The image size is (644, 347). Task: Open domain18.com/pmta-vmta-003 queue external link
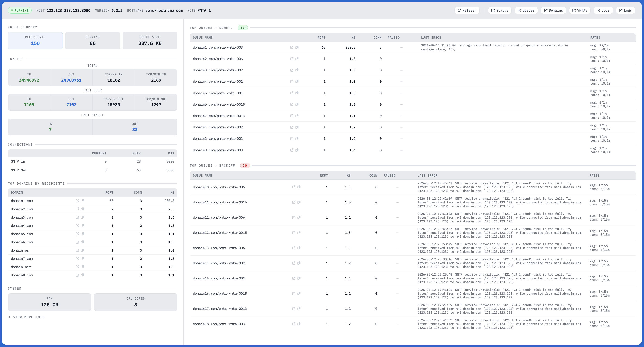[294, 324]
